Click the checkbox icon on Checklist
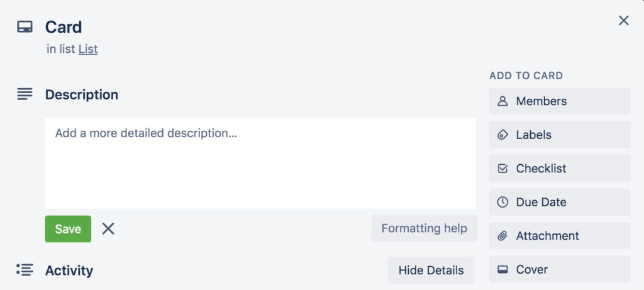The height and width of the screenshot is (290, 644). click(502, 169)
